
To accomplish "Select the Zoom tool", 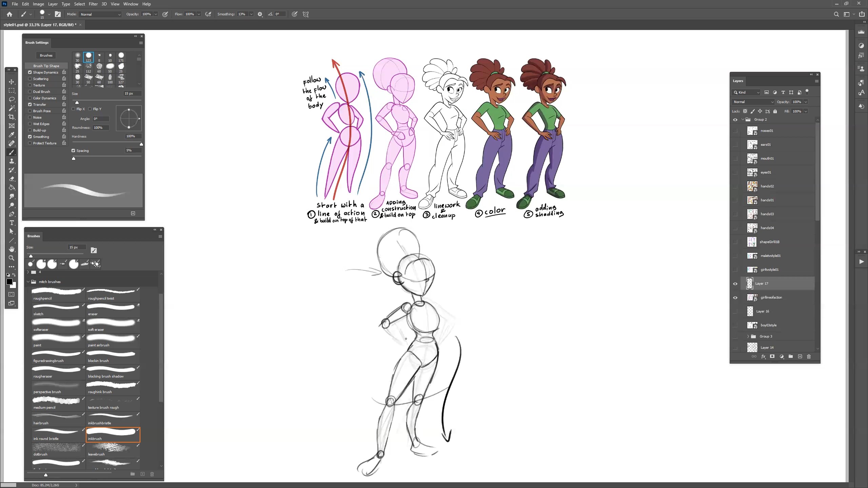I will (12, 258).
